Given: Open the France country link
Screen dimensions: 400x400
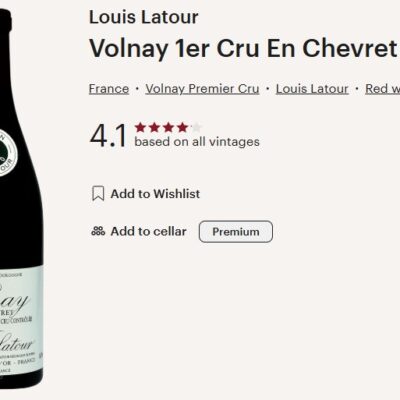Looking at the screenshot, I should tap(109, 89).
